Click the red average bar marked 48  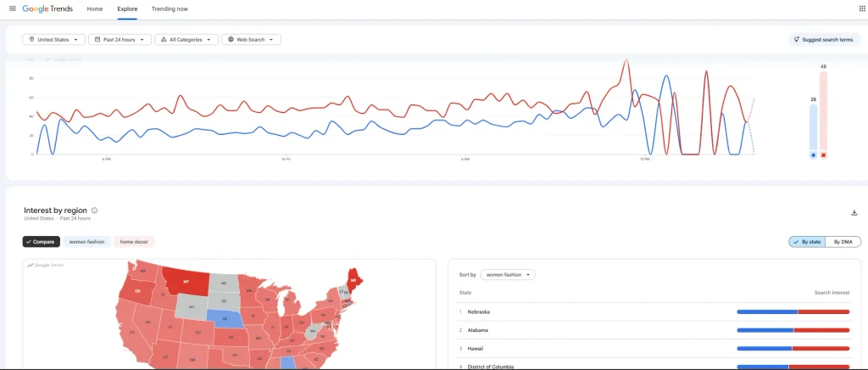(x=823, y=115)
